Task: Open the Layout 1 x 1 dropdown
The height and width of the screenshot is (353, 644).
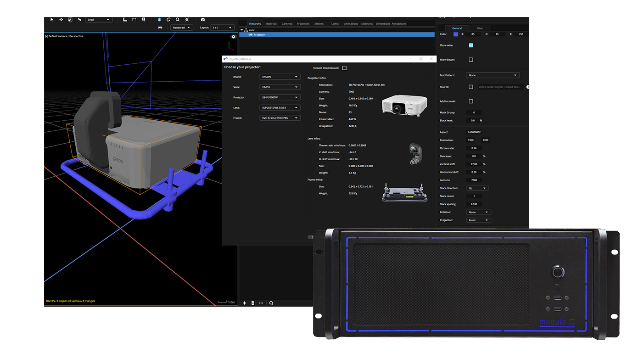Action: click(223, 28)
